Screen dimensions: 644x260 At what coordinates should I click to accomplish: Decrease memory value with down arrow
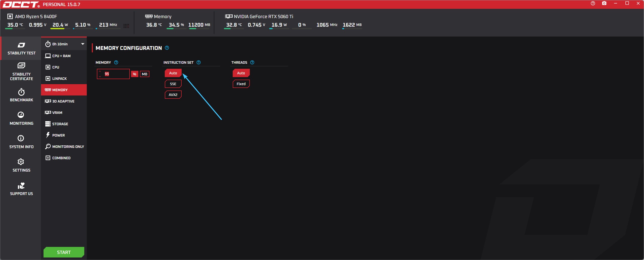pos(100,76)
